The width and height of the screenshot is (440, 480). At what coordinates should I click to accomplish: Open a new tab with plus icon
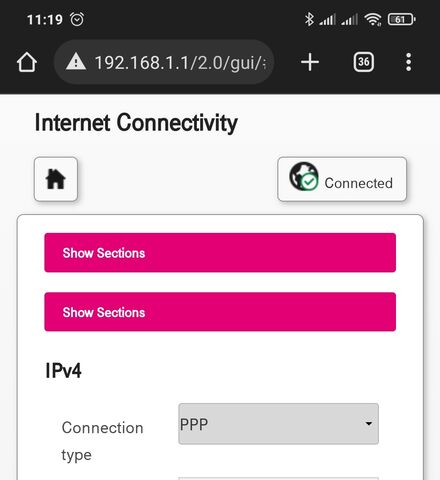(310, 62)
